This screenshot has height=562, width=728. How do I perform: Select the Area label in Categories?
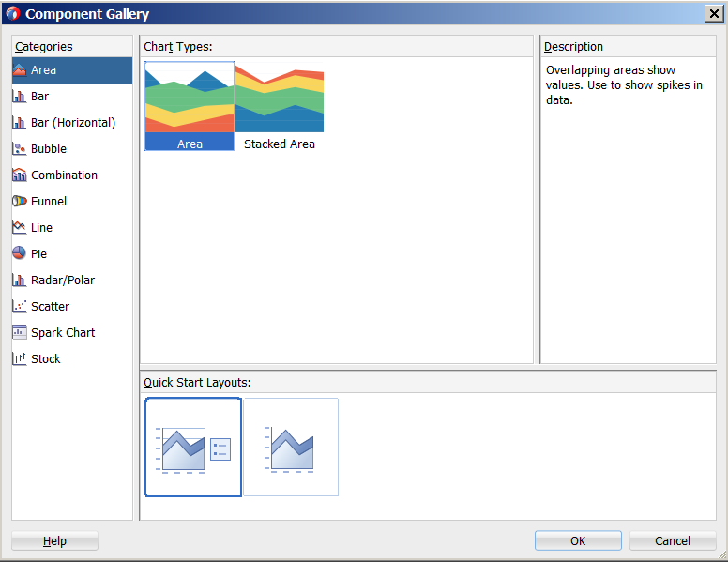44,70
